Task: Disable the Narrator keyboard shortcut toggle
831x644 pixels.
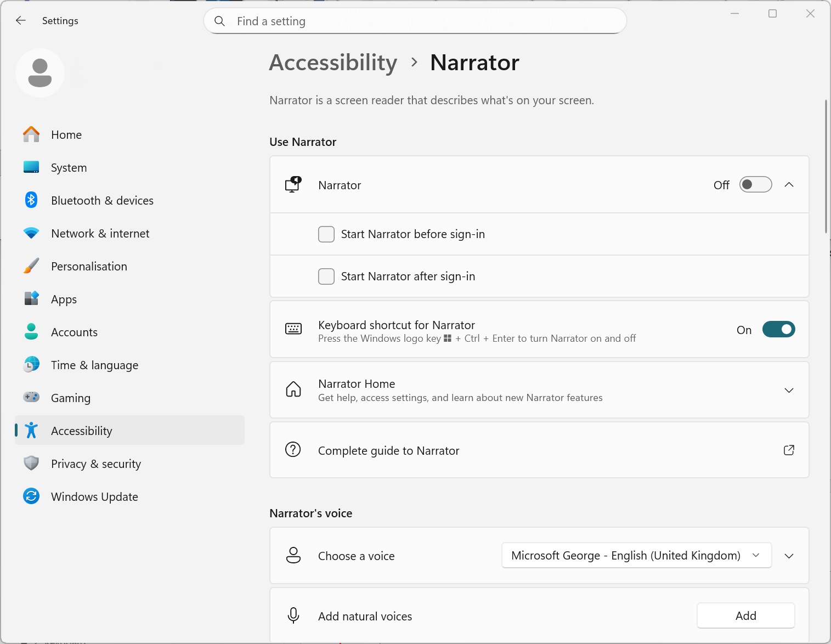Action: click(x=778, y=330)
